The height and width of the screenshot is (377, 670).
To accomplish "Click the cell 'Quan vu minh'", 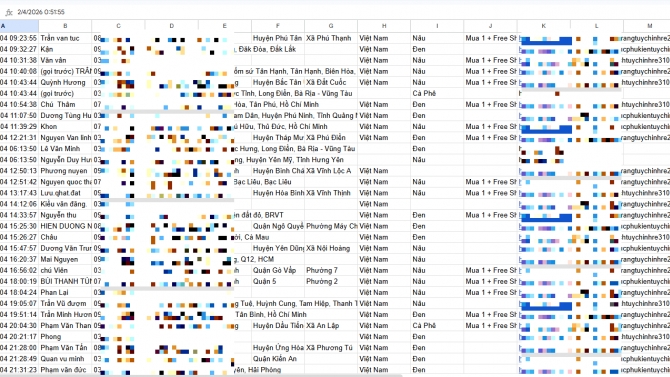I will [65, 359].
